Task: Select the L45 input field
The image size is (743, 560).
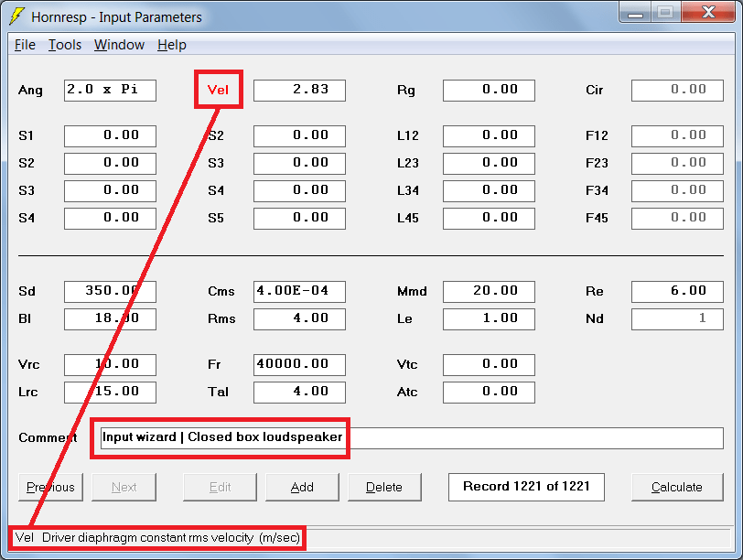Action: 489,219
